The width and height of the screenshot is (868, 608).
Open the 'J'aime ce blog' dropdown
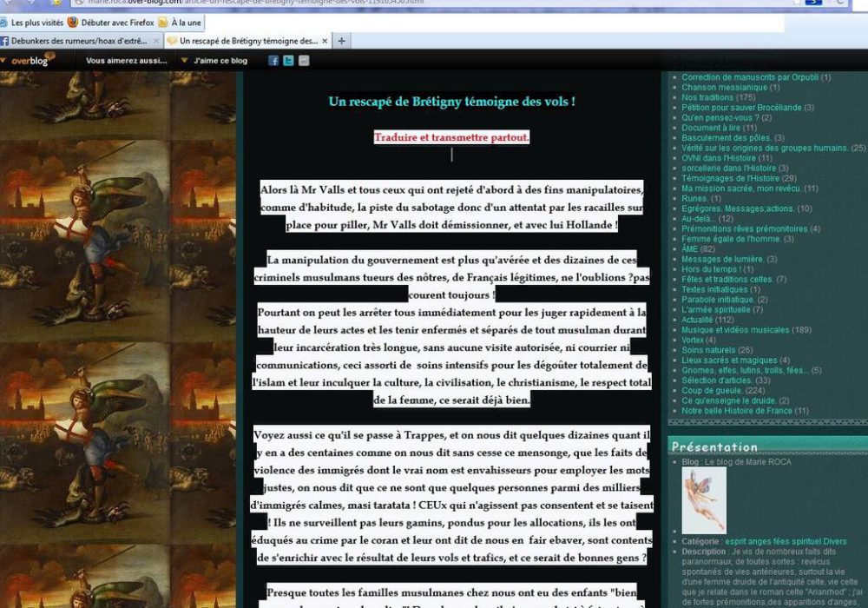pyautogui.click(x=214, y=61)
